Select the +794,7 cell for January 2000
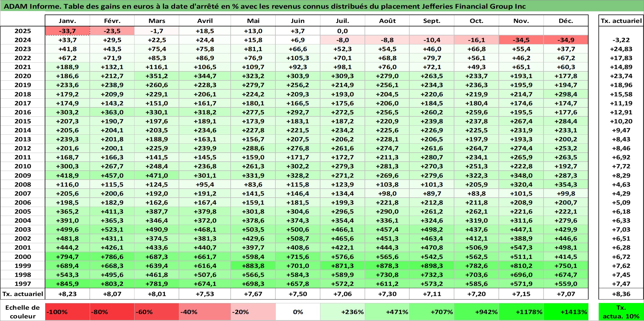The width and height of the screenshot is (644, 321). point(67,257)
